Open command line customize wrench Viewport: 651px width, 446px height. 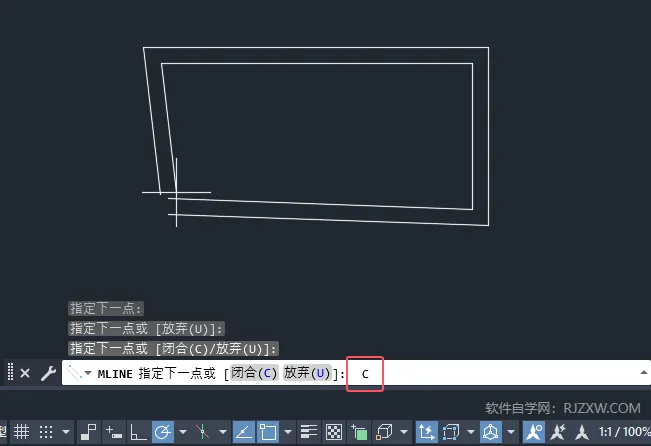[x=48, y=373]
